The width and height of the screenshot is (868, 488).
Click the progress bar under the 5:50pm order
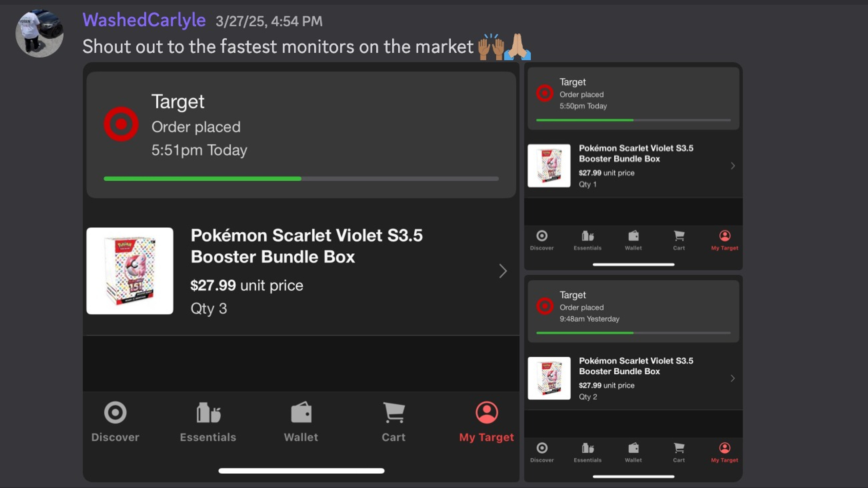(x=633, y=120)
